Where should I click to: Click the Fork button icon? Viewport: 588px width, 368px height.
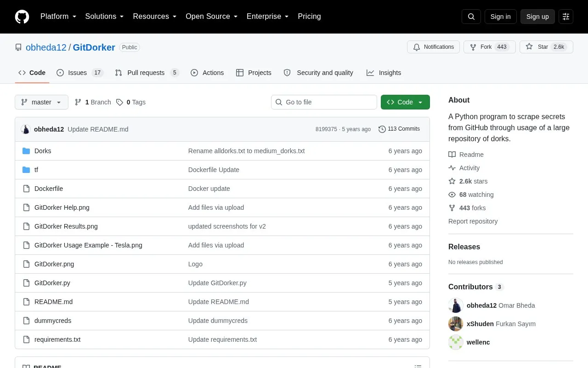pos(473,47)
